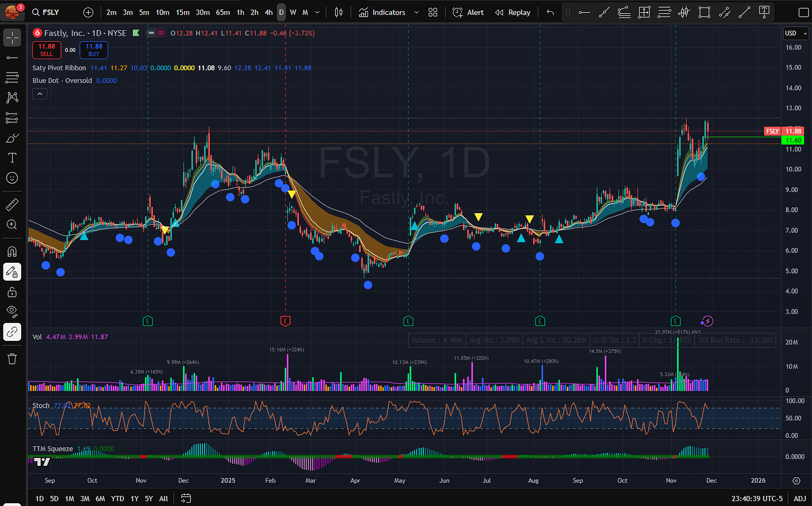Switch to the 2m interval

(112, 12)
